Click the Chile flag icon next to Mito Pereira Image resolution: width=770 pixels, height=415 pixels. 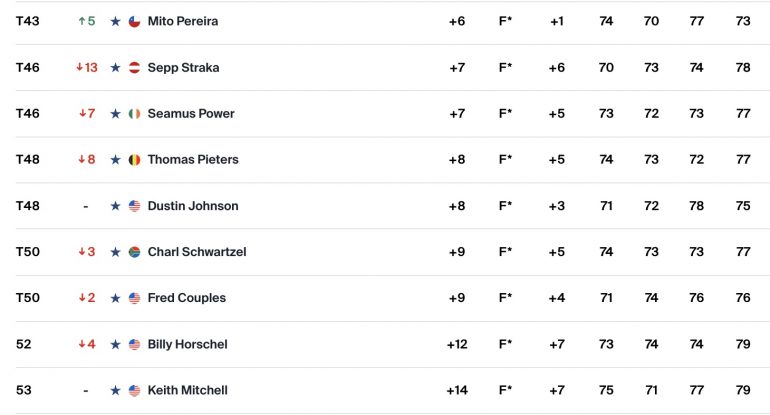(x=135, y=22)
